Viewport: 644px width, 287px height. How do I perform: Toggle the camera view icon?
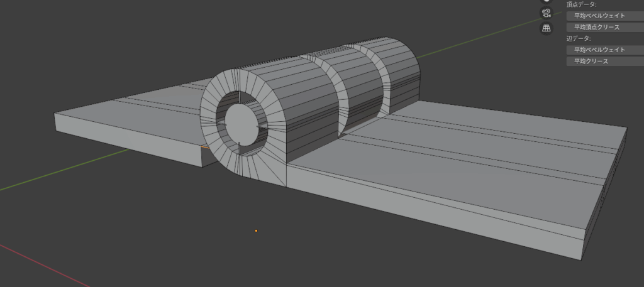pyautogui.click(x=546, y=13)
